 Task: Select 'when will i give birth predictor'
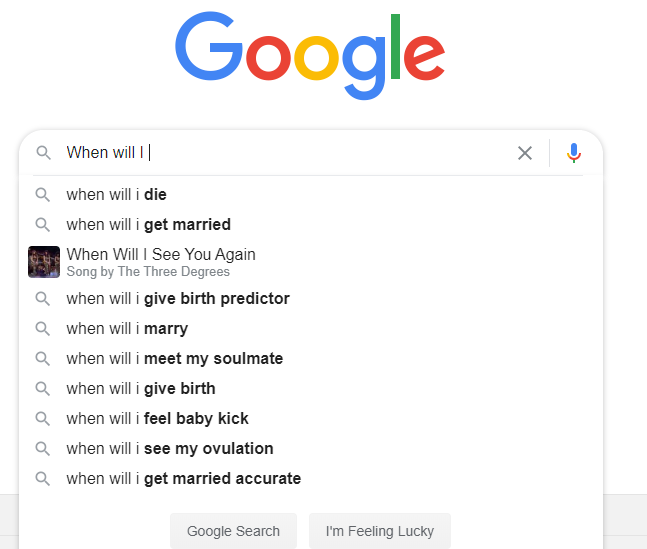[x=178, y=299]
